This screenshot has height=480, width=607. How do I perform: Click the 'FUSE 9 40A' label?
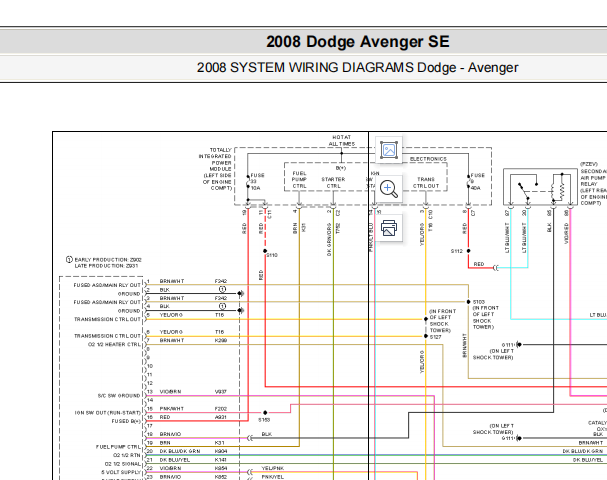click(x=477, y=182)
